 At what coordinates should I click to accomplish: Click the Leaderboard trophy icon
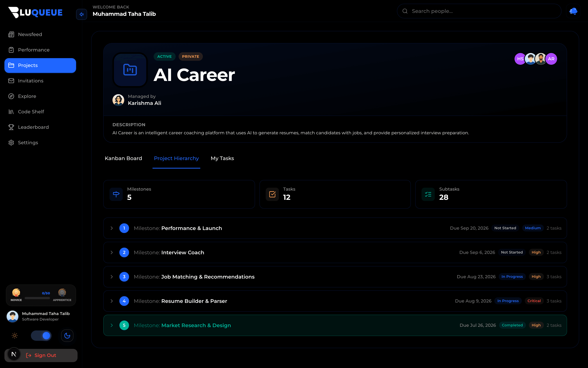11,127
